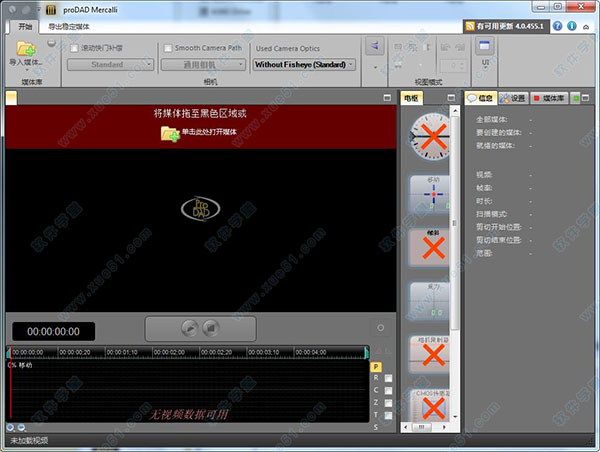Click the preview panel maximize icon
This screenshot has width=600, height=452.
click(x=388, y=98)
